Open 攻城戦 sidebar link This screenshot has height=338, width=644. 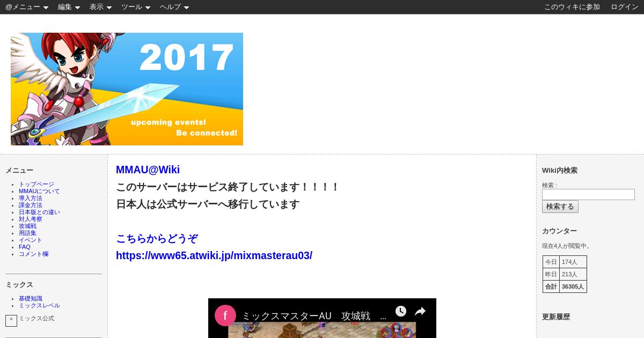tap(27, 226)
